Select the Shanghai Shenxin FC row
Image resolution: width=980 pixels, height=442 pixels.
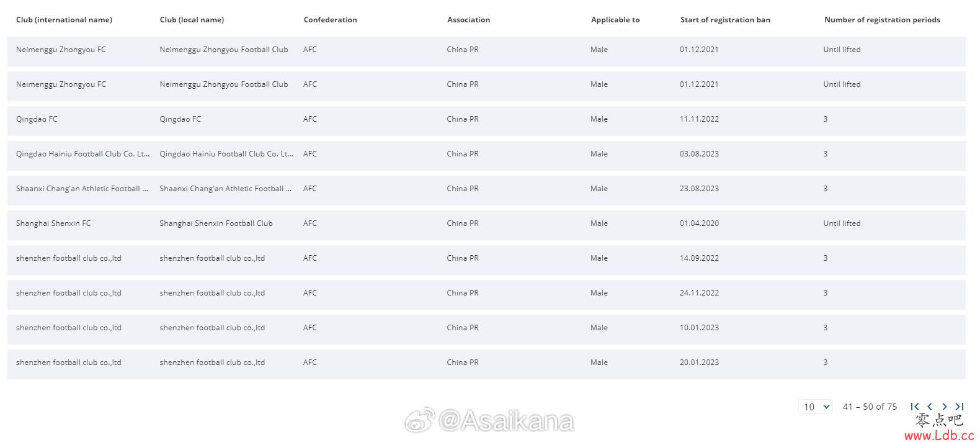53,223
